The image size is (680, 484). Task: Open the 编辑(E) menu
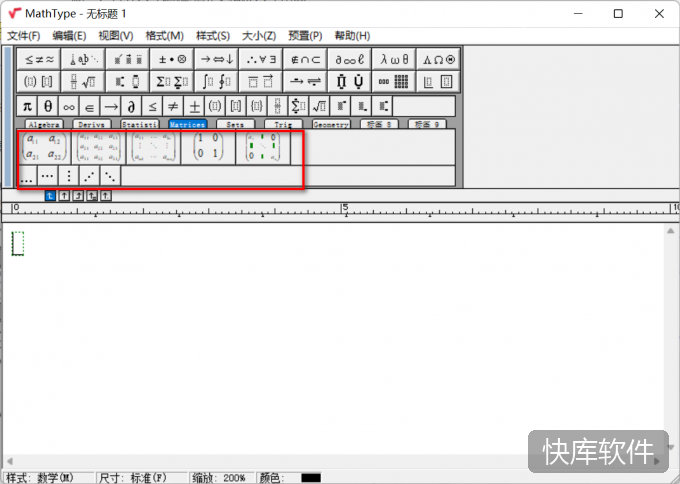point(69,36)
